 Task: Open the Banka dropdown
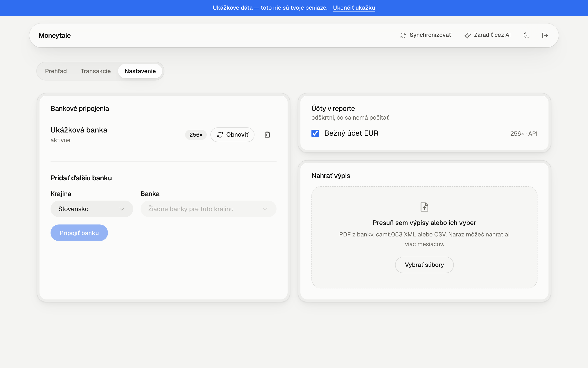tap(209, 209)
